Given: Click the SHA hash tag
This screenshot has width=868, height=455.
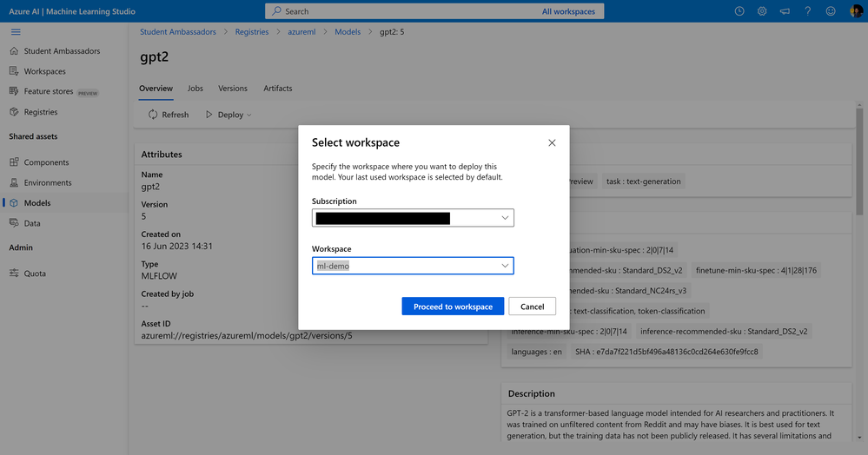Looking at the screenshot, I should 666,352.
